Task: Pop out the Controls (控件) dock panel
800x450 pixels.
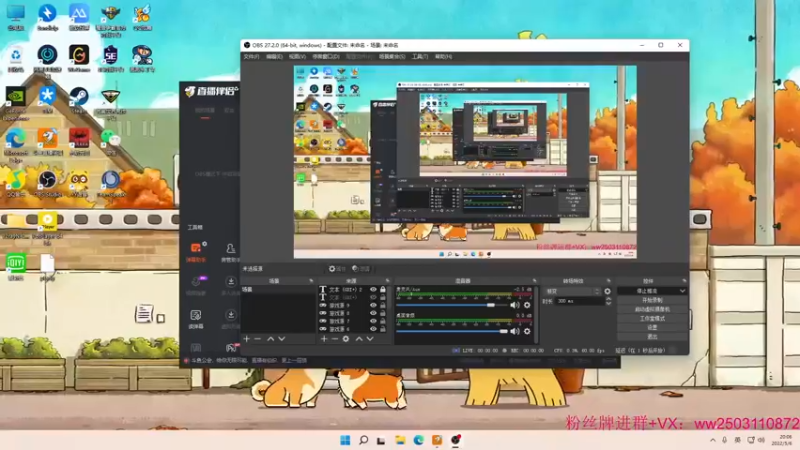Action: point(684,281)
